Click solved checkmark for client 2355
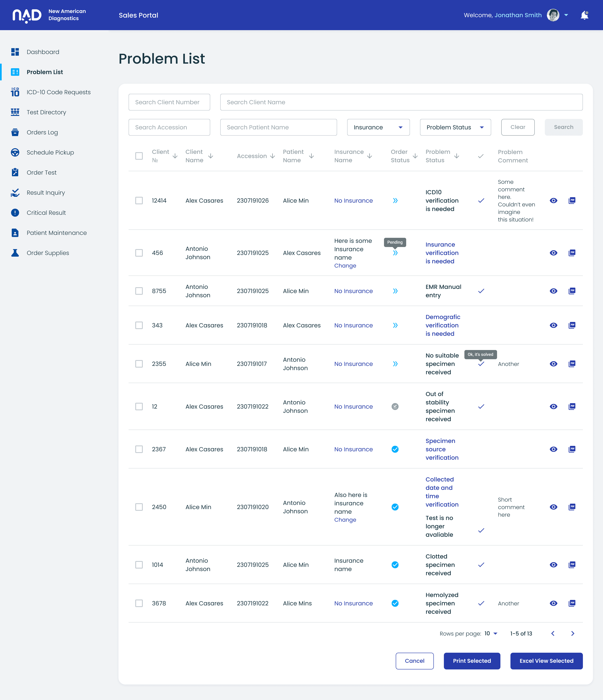Screen dimensions: 603x700 tap(481, 364)
